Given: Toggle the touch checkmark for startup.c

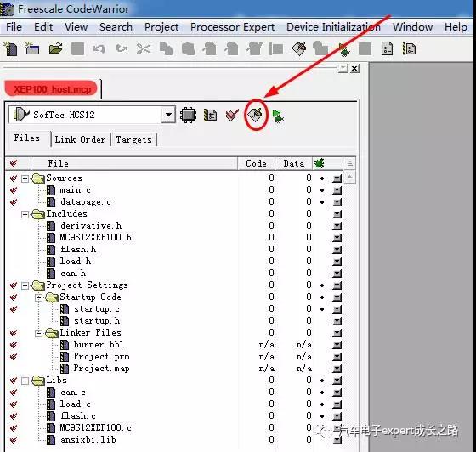Looking at the screenshot, I should coord(14,309).
